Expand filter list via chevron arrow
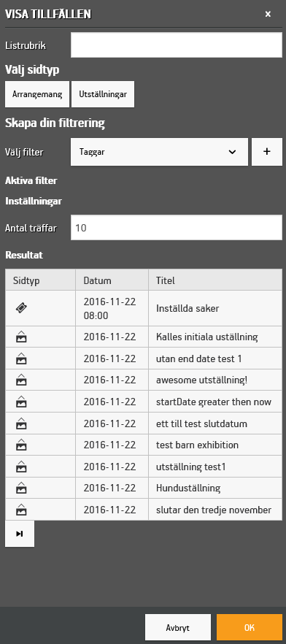286x644 pixels. (232, 152)
